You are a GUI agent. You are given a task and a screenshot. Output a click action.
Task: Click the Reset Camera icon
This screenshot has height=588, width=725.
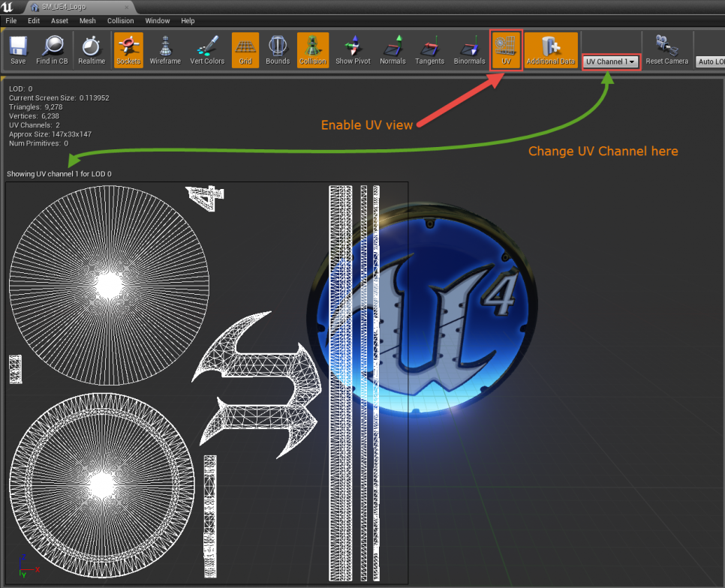(666, 50)
